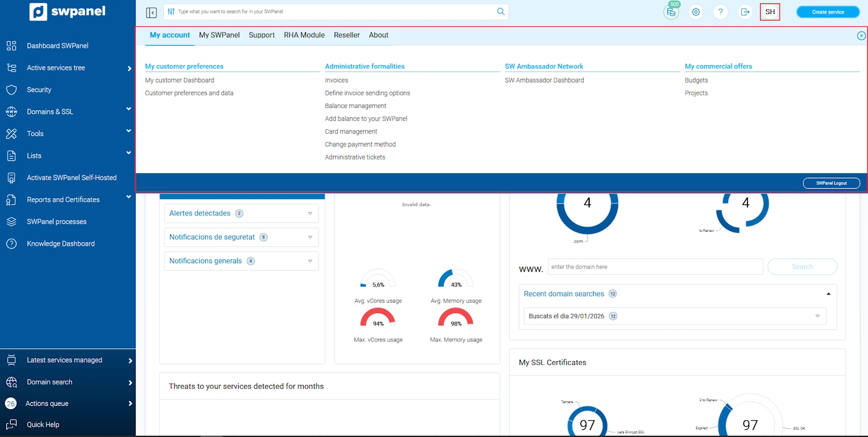Viewport: 868px width, 437px height.
Task: Click the Create service button
Action: (827, 12)
